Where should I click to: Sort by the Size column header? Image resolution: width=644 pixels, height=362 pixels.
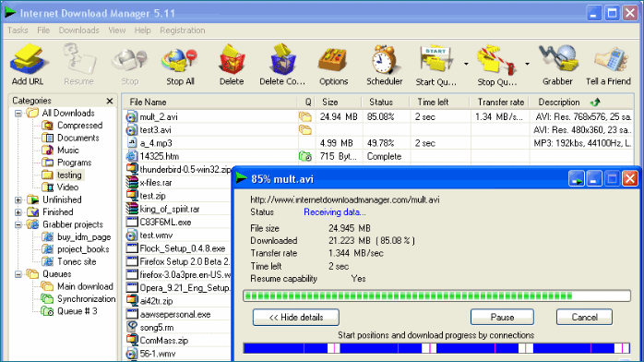click(x=339, y=103)
